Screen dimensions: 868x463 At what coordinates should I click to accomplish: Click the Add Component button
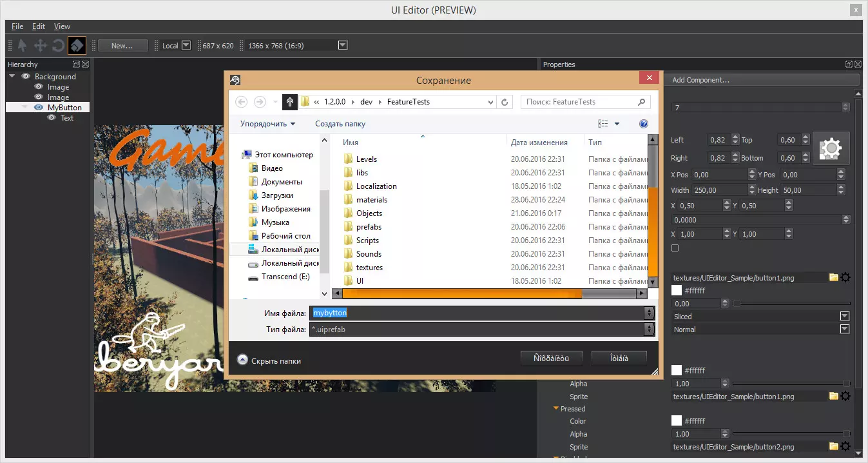700,80
